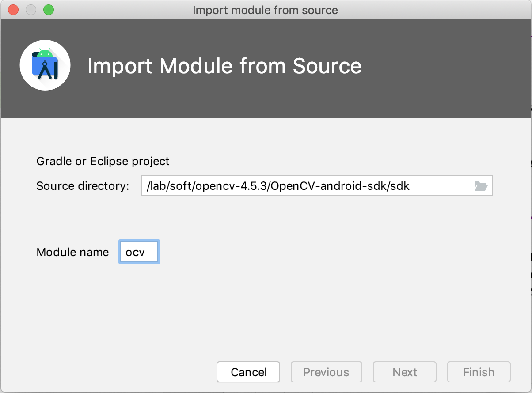Focus the Source directory path field
This screenshot has height=393, width=532.
305,186
